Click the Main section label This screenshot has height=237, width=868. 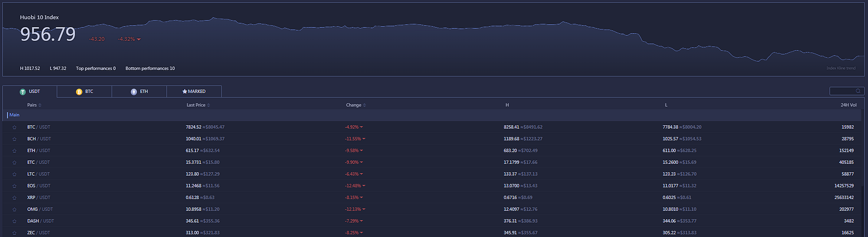click(14, 115)
